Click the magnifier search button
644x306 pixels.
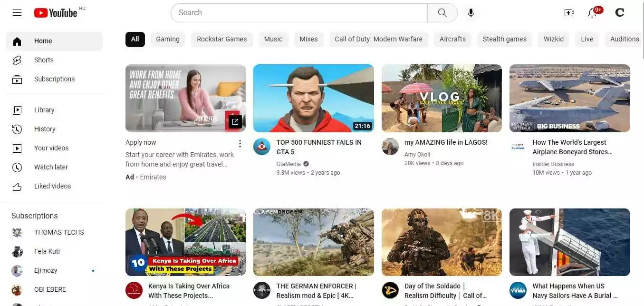[x=442, y=13]
